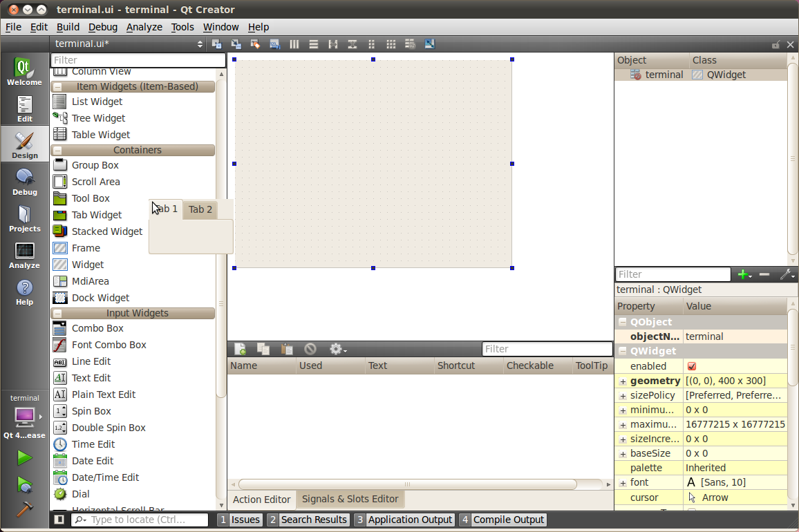The image size is (799, 532).
Task: Open the Debug mode
Action: pos(24,182)
